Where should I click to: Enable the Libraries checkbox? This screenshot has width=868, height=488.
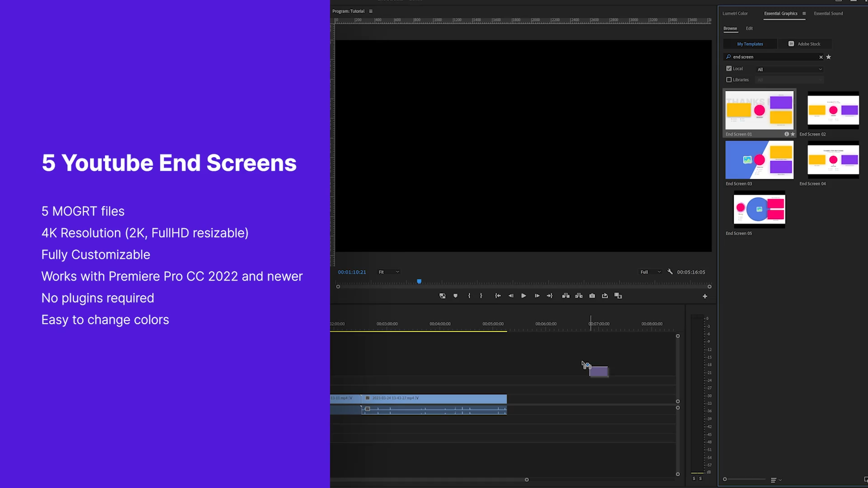(x=729, y=80)
